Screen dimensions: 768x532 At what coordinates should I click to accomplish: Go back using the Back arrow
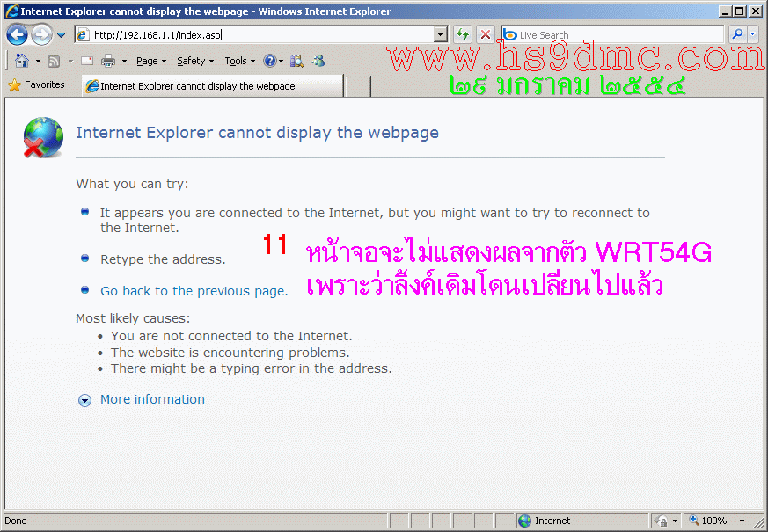coord(17,35)
